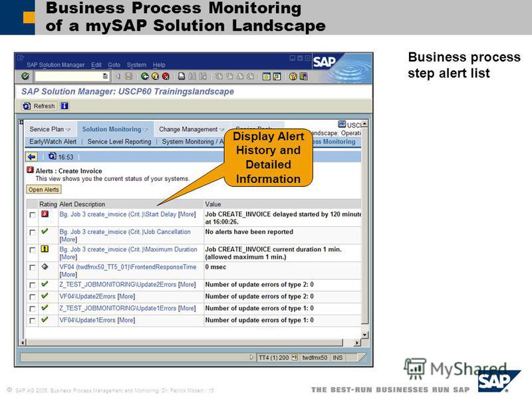Click the Z_TEST_JOBMONITORING\Update2Errors link
The width and height of the screenshot is (532, 399).
click(118, 285)
